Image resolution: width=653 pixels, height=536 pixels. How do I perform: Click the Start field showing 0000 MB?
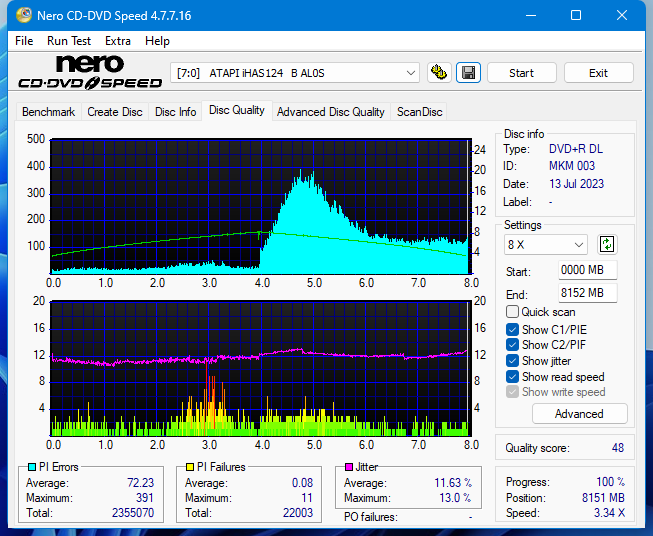587,270
